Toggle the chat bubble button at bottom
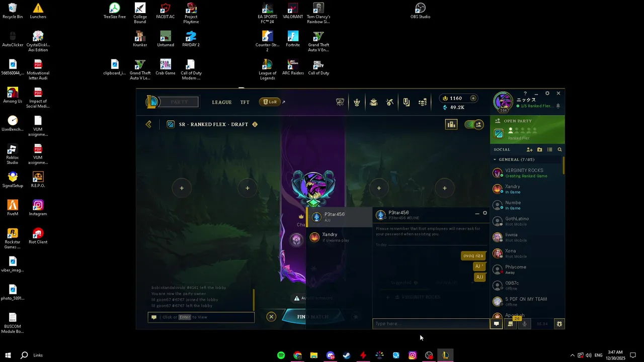 [496, 324]
